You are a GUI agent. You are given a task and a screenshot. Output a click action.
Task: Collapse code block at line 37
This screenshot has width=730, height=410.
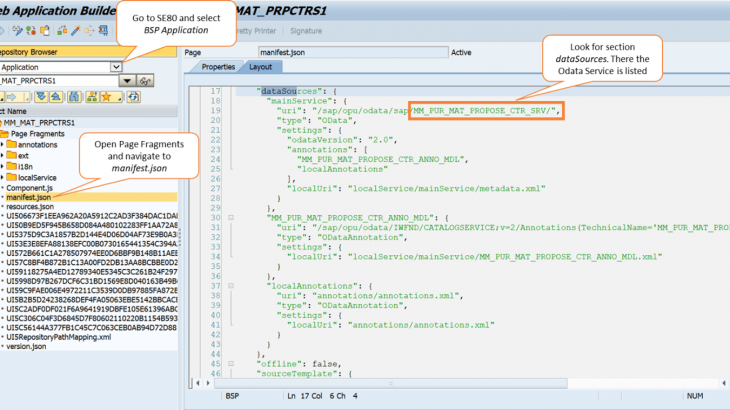(x=231, y=286)
